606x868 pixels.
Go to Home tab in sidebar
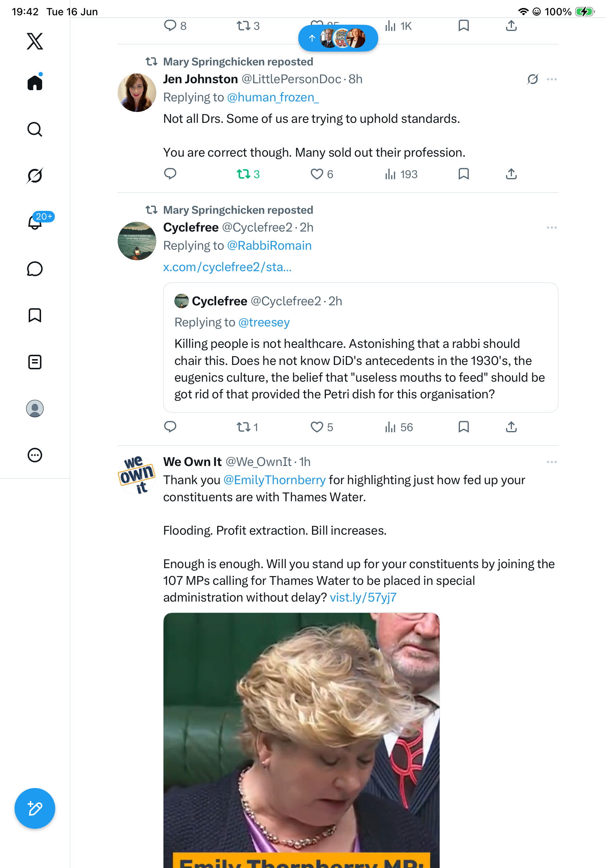[x=35, y=82]
